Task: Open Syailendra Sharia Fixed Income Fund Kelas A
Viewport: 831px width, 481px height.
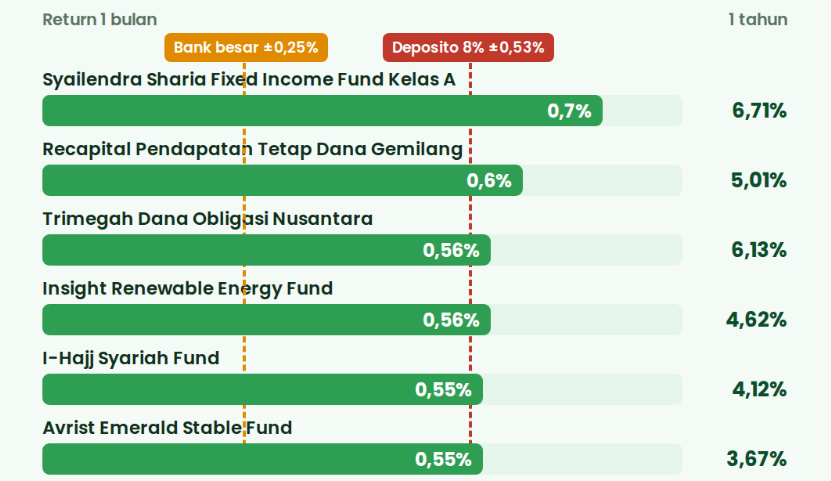Action: pyautogui.click(x=249, y=79)
